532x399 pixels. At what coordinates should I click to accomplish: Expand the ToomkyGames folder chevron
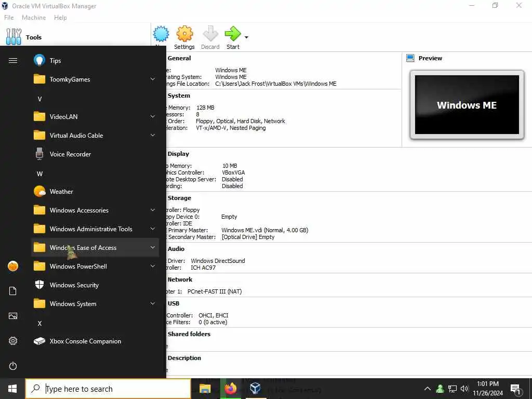(x=153, y=79)
